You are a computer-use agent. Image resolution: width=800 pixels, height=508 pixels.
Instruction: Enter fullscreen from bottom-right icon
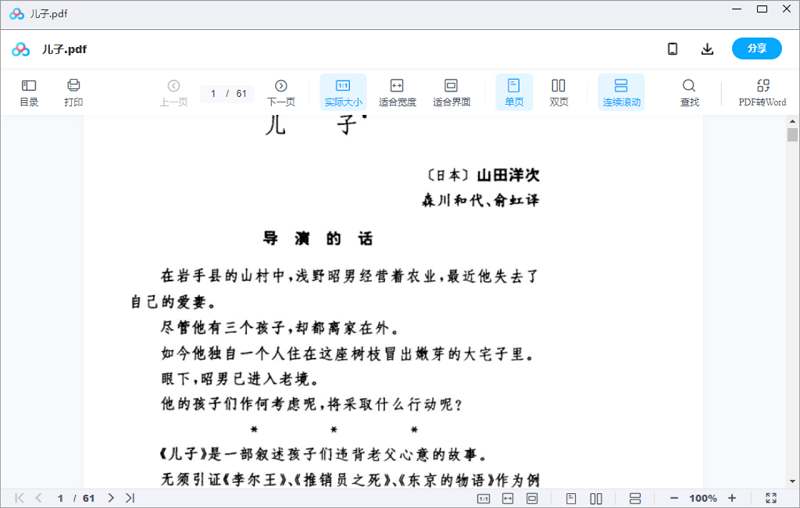click(771, 498)
